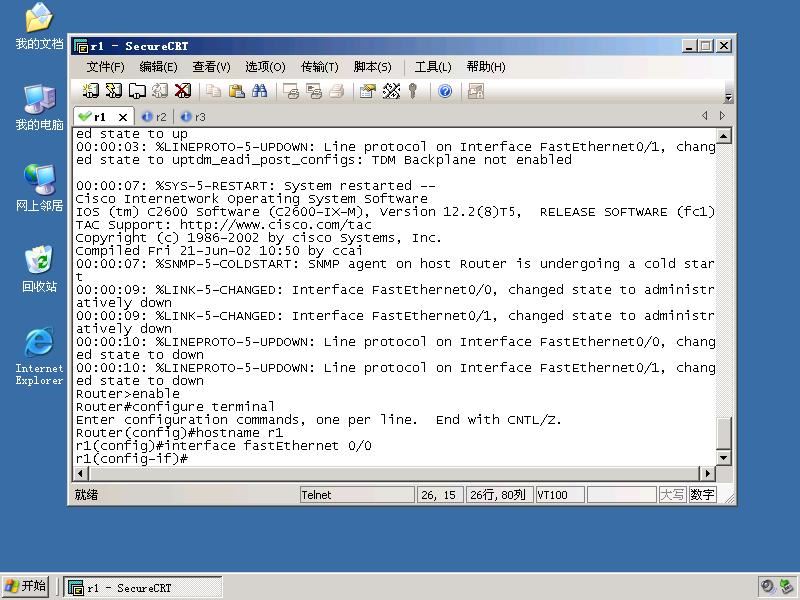Click the Copy toolbar icon

tap(213, 91)
